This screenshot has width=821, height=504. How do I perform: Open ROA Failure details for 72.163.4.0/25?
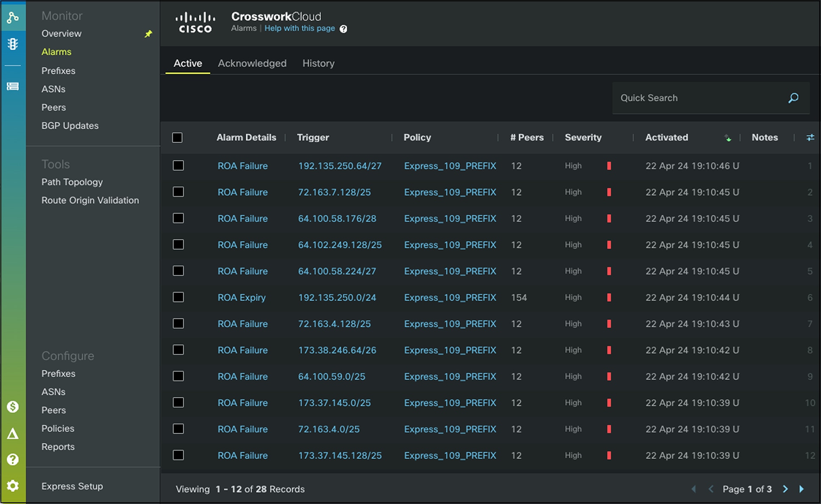(x=242, y=429)
